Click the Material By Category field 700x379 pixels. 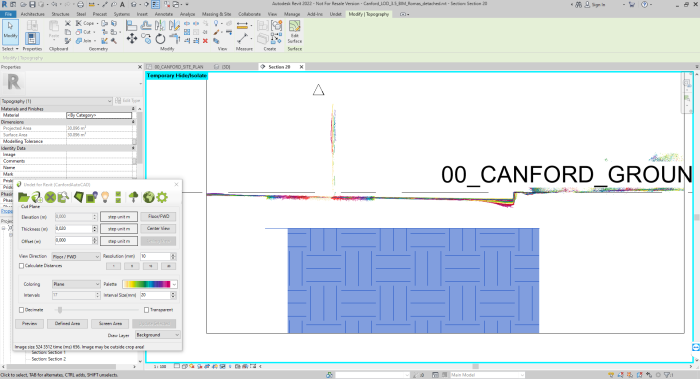pos(99,115)
